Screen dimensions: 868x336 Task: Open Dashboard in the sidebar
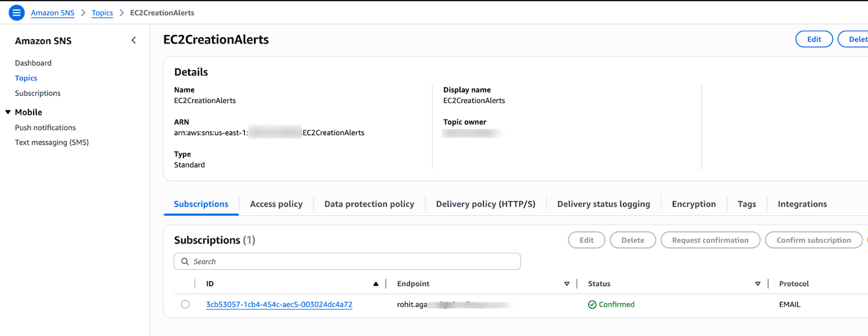[33, 63]
